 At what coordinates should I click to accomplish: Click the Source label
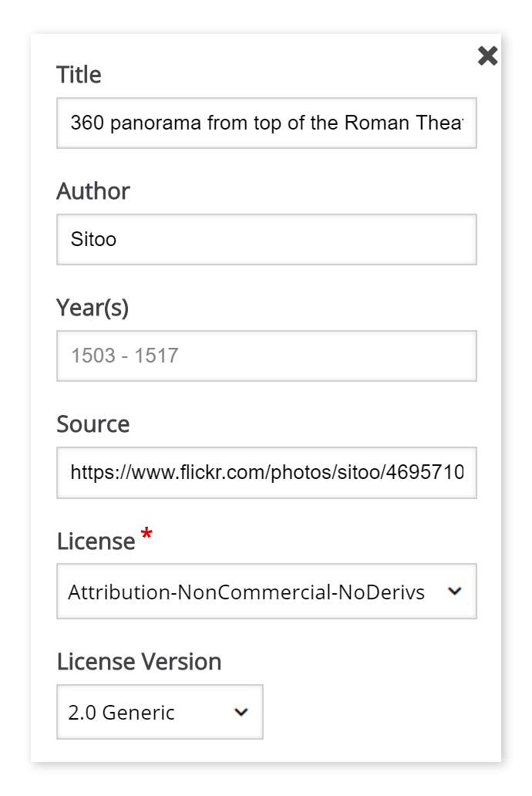pos(93,424)
